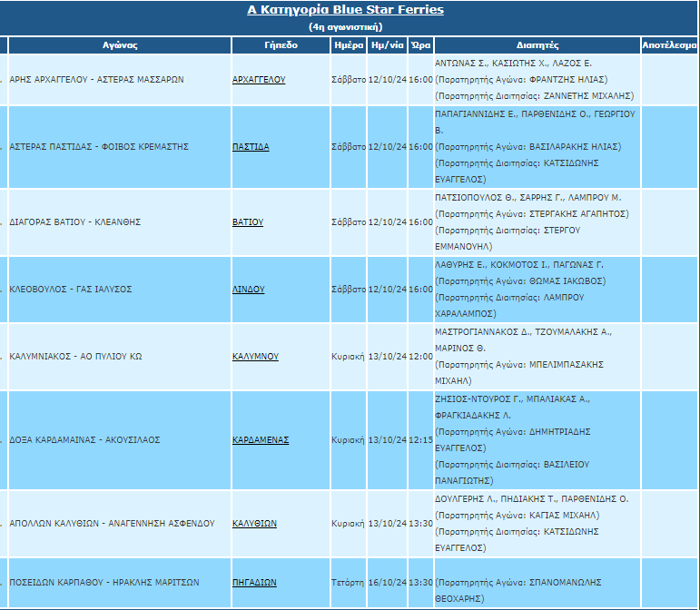Click time 12:00 in ΚΑΛΥΜΝΙΑΚΟΣ row

tap(420, 357)
